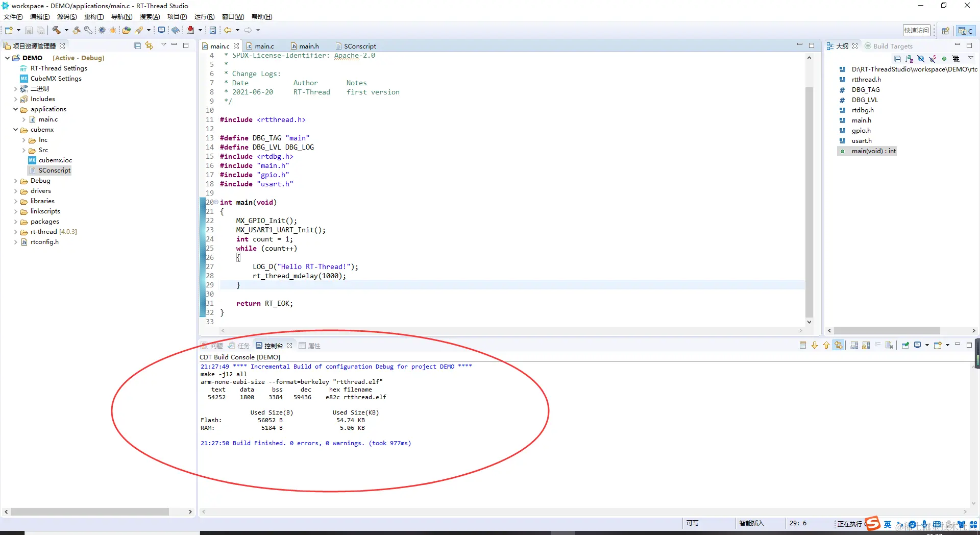980x535 pixels.
Task: Click the Pin Console icon
Action: (x=905, y=346)
